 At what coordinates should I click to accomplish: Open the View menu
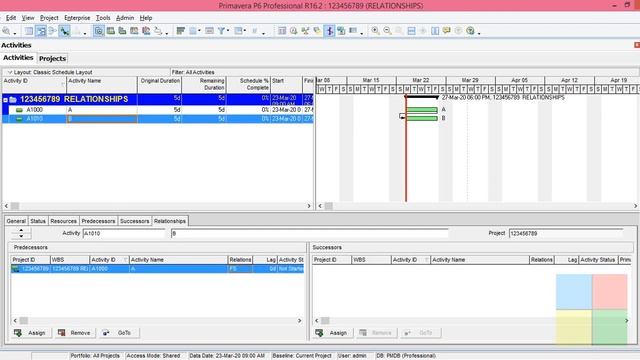click(x=28, y=18)
